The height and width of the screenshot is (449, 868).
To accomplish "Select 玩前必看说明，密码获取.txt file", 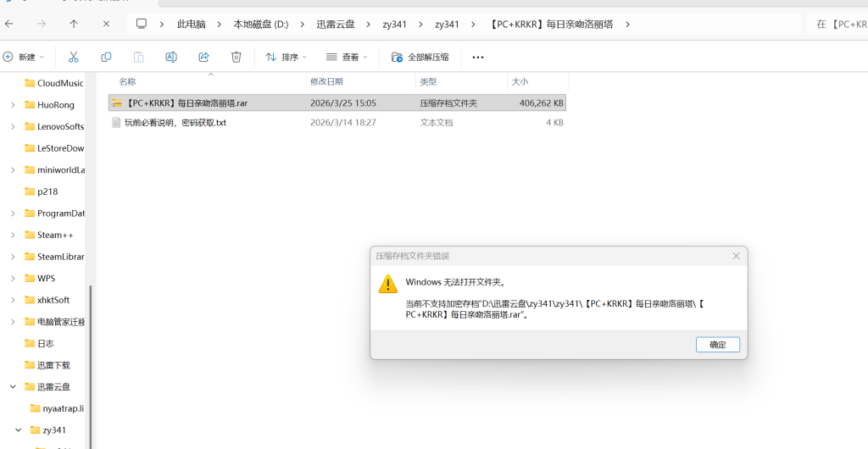I will point(337,123).
